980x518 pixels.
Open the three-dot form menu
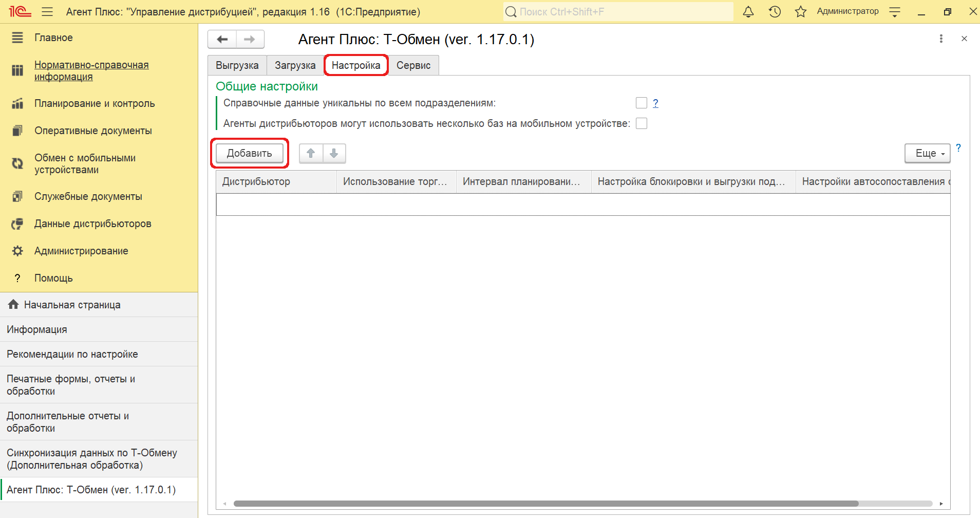pyautogui.click(x=941, y=39)
